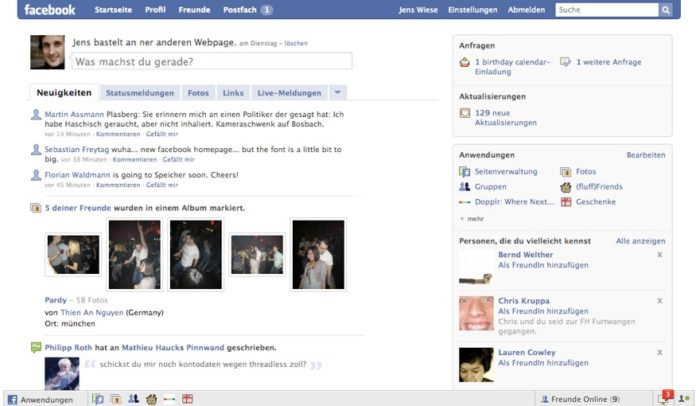This screenshot has height=406, width=696.
Task: Click bottom bar fluffFriends icon
Action: 151,399
